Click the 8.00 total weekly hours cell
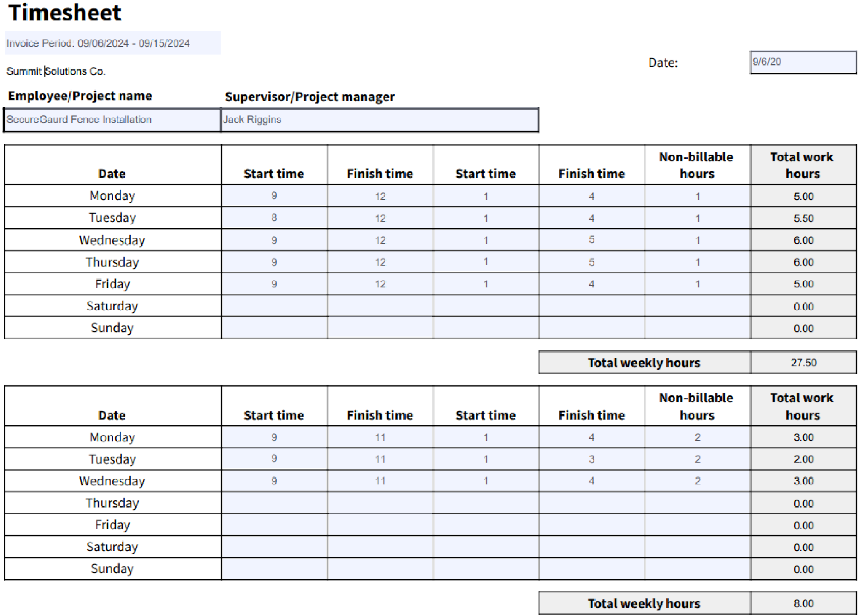The image size is (859, 616). point(803,603)
